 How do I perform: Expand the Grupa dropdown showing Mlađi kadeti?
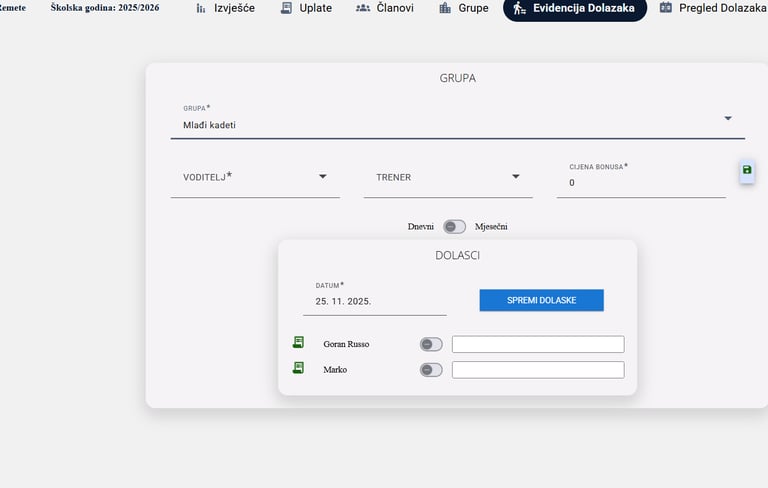[x=457, y=120]
